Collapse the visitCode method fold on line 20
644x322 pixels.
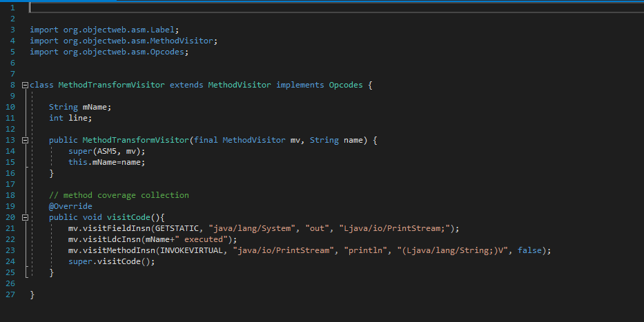coord(25,217)
